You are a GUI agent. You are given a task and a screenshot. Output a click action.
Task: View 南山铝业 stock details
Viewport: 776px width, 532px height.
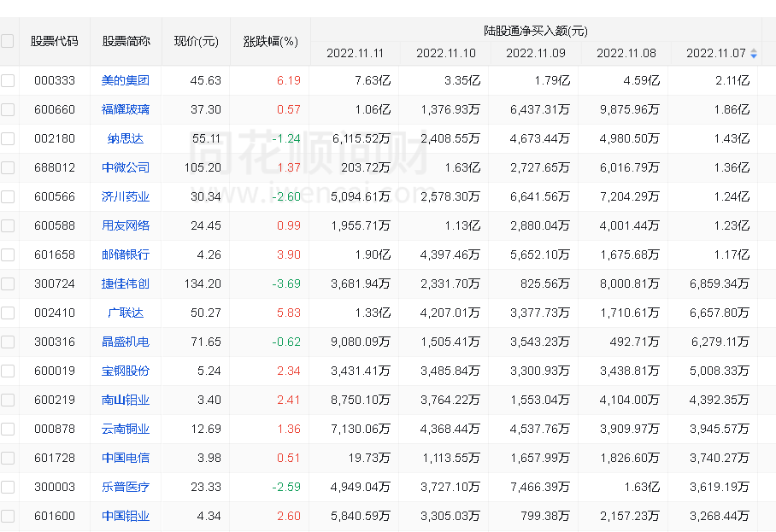pos(126,400)
